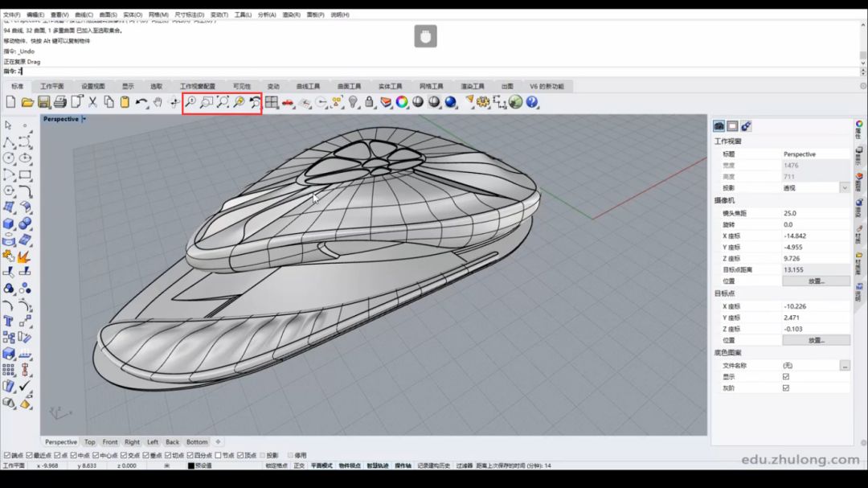Activate the Pan view hand icon
868x488 pixels.
click(x=158, y=102)
